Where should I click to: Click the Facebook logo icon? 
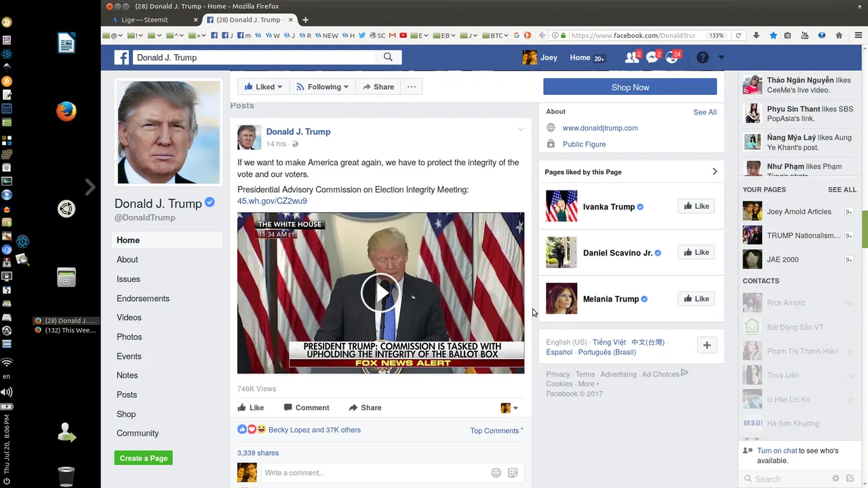(121, 58)
